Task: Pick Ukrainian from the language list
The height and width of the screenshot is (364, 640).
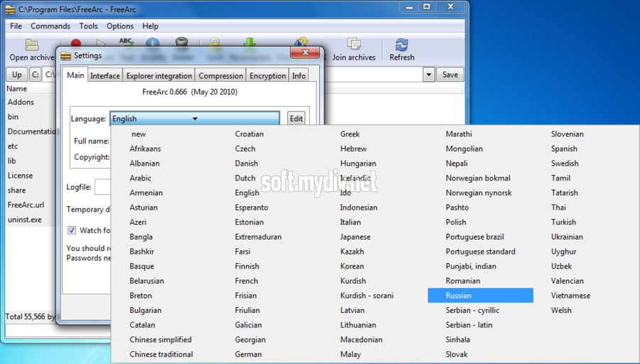Action: tap(567, 237)
